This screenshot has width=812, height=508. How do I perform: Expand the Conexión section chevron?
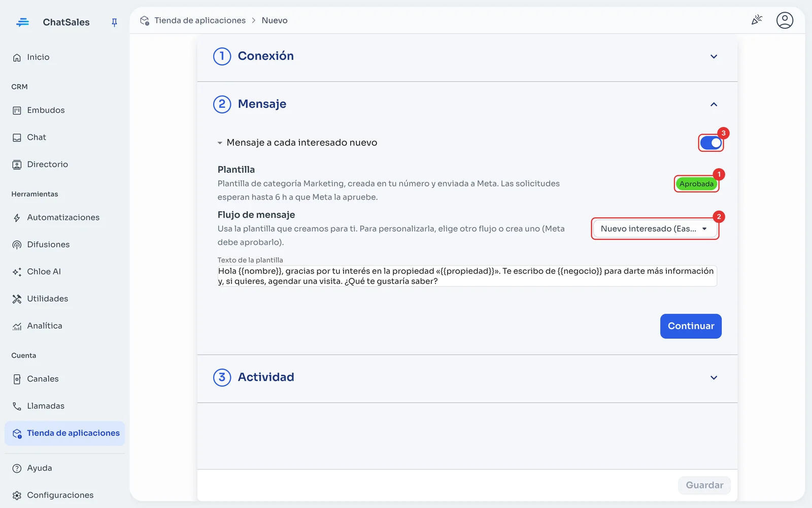(x=714, y=56)
